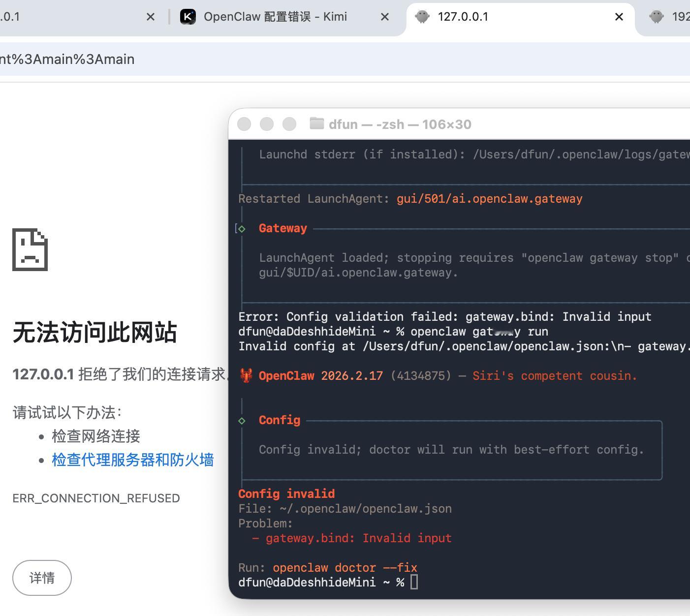Viewport: 690px width, 616px height.
Task: Close the dfun terminal window
Action: tap(244, 124)
